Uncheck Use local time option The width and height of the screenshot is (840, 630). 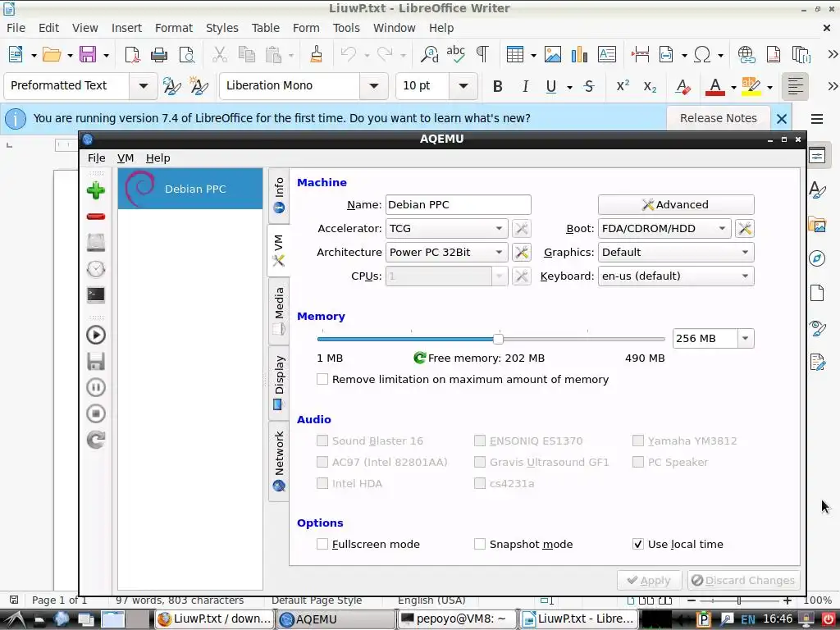[x=637, y=545]
